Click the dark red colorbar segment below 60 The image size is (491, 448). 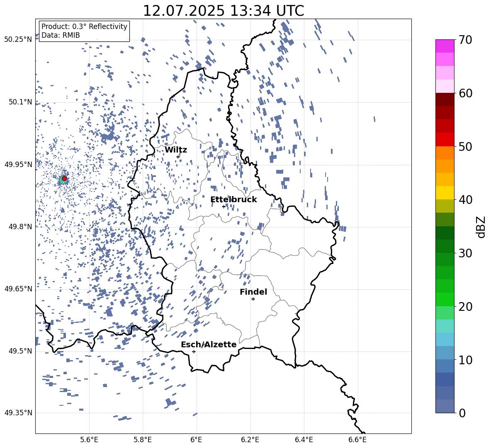445,99
